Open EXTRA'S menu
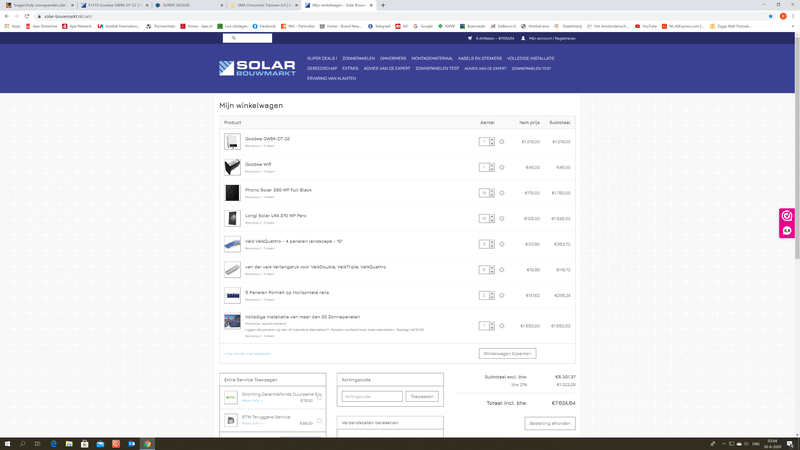The height and width of the screenshot is (450, 800). [x=350, y=68]
